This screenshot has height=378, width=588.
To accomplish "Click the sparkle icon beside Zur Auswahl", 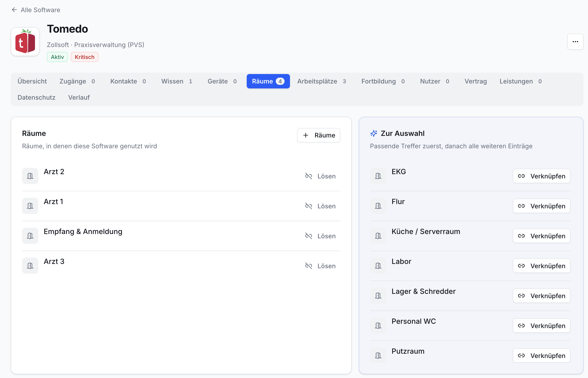I will click(374, 133).
